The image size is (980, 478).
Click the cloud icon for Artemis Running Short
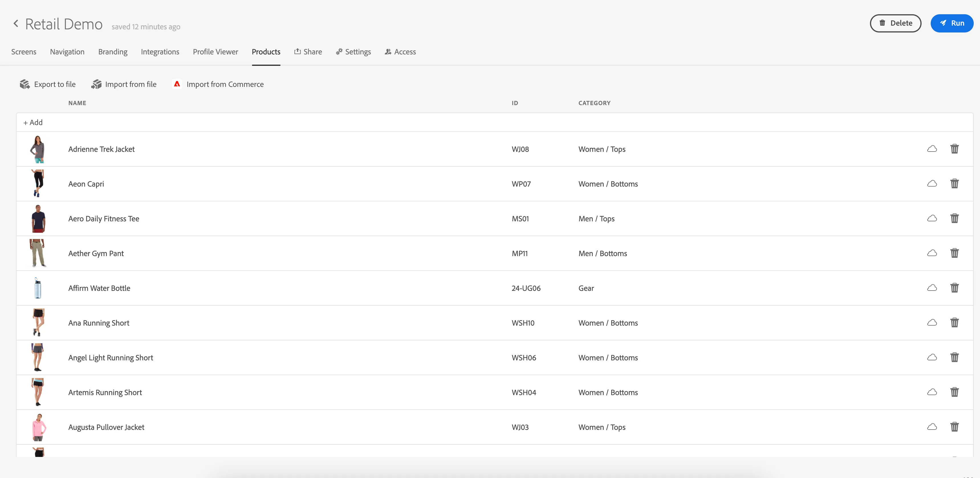click(932, 392)
